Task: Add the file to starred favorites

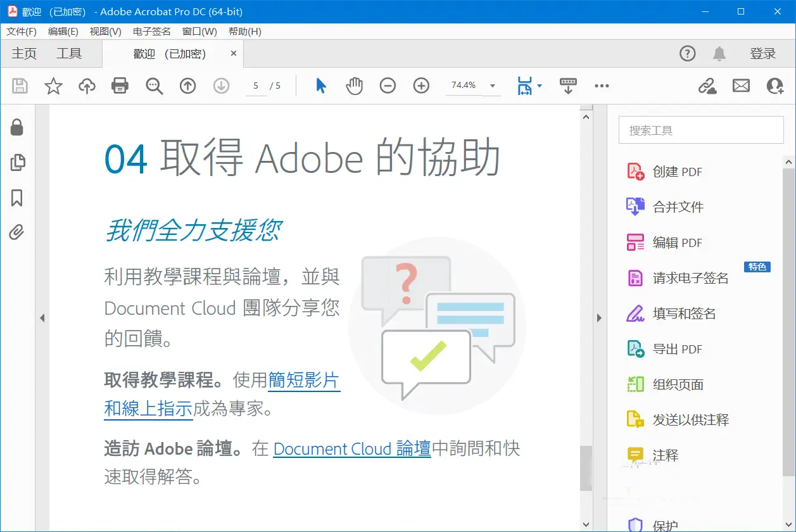Action: pyautogui.click(x=54, y=85)
